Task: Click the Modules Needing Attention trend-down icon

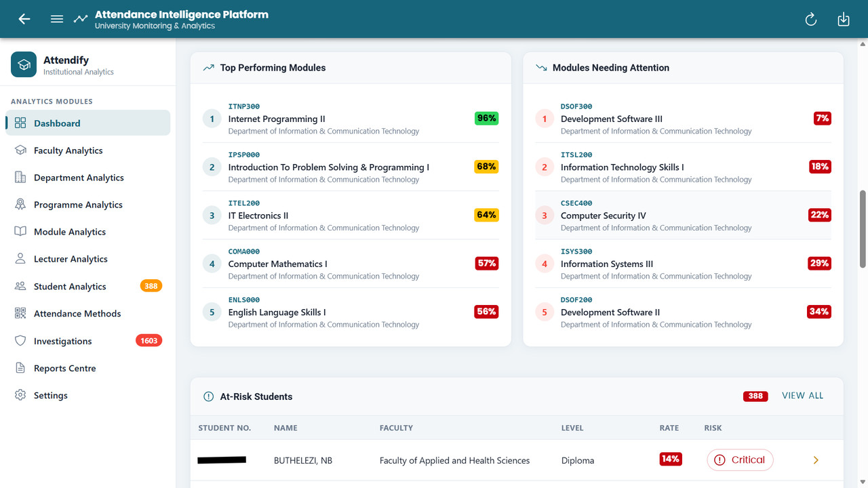Action: point(541,68)
